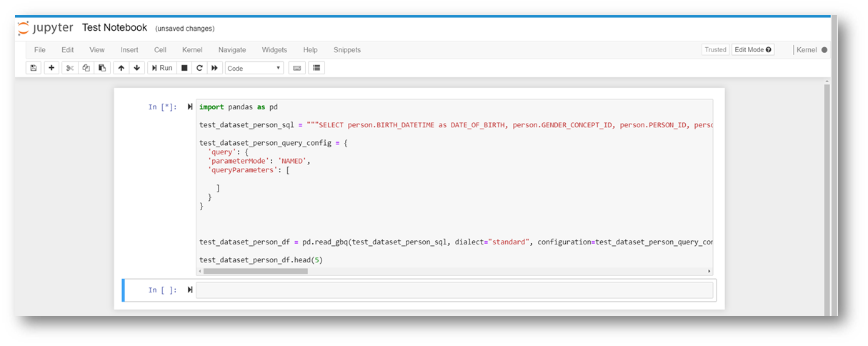Click the horizontal scrollbar thumb in code cell

coord(255,272)
